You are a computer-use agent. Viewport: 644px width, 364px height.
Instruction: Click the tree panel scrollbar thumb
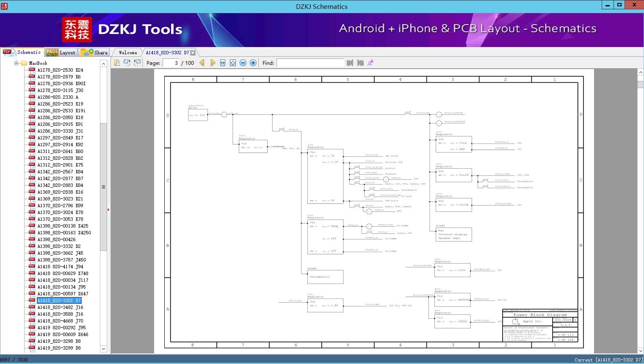(x=103, y=186)
